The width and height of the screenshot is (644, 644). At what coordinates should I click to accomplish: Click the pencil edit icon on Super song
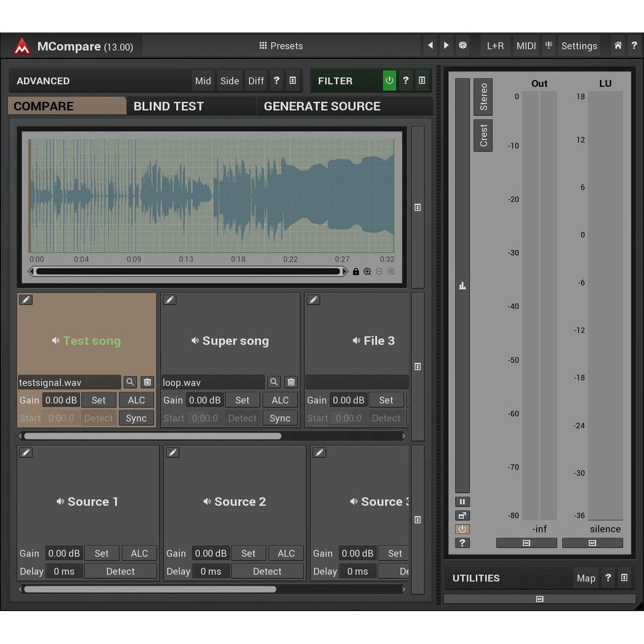(169, 300)
